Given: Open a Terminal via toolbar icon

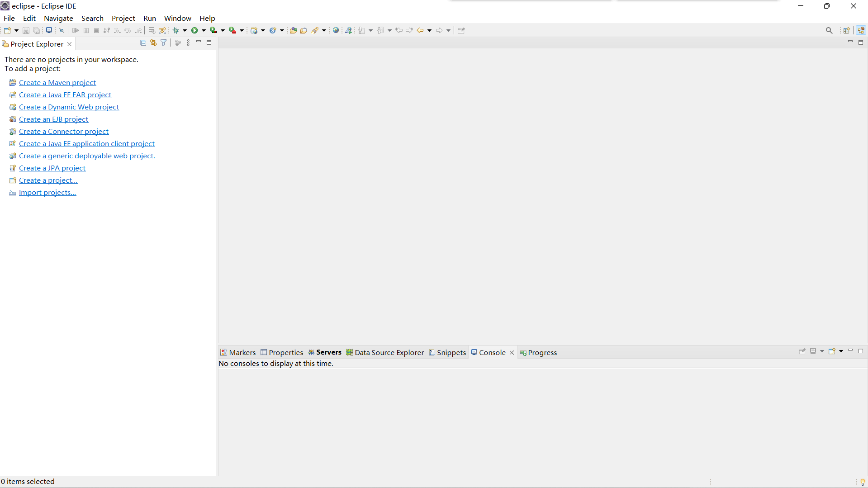Looking at the screenshot, I should point(49,30).
